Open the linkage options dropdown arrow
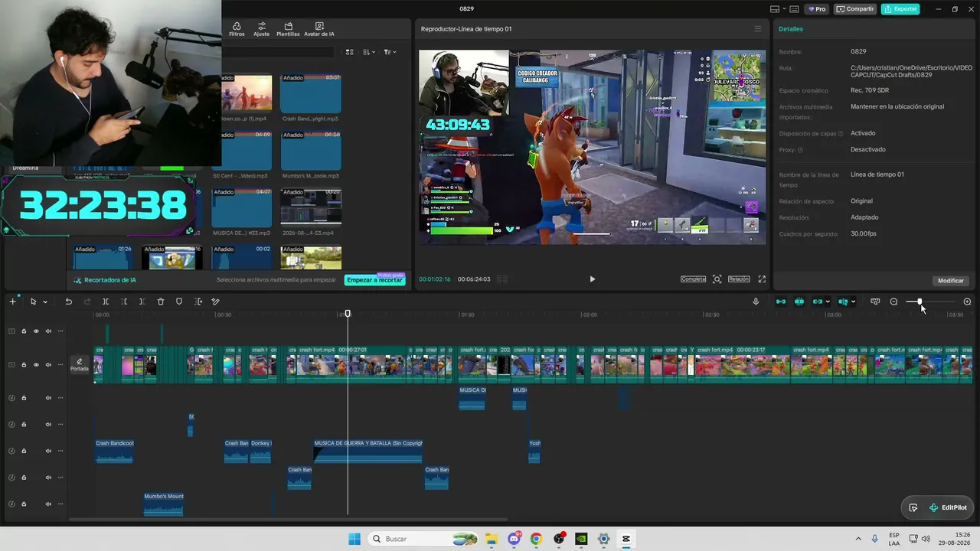The image size is (980, 551). point(828,302)
